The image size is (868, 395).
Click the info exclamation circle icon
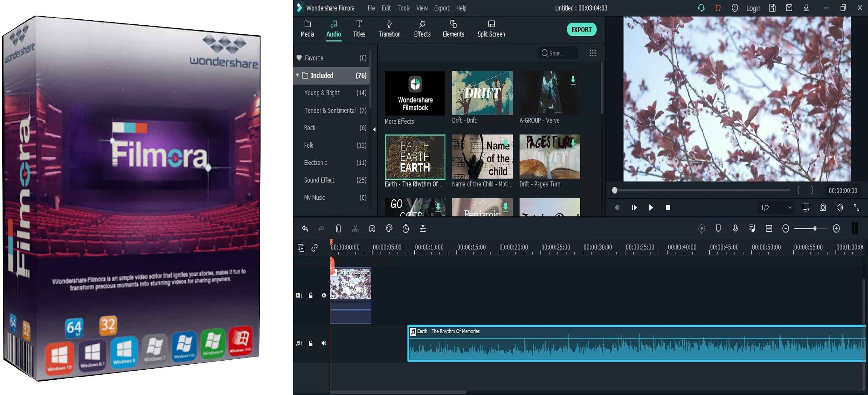tap(735, 8)
